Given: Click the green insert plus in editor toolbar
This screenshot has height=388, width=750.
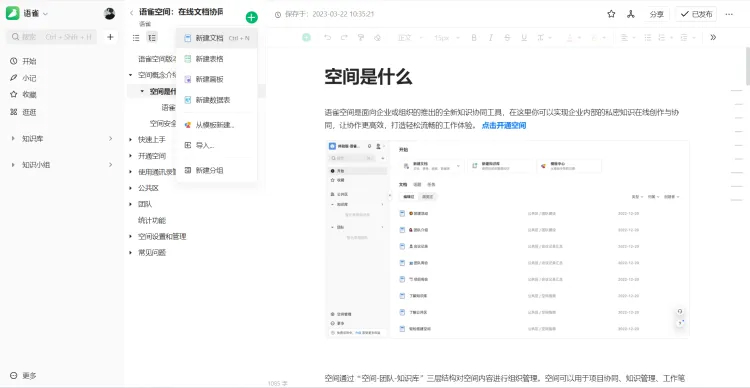Looking at the screenshot, I should (x=306, y=37).
